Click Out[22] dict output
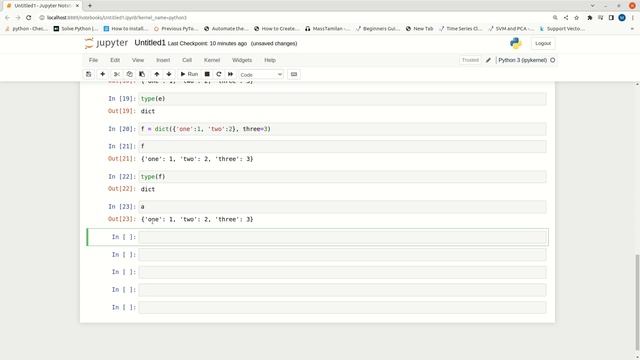The image size is (640, 360). [148, 189]
